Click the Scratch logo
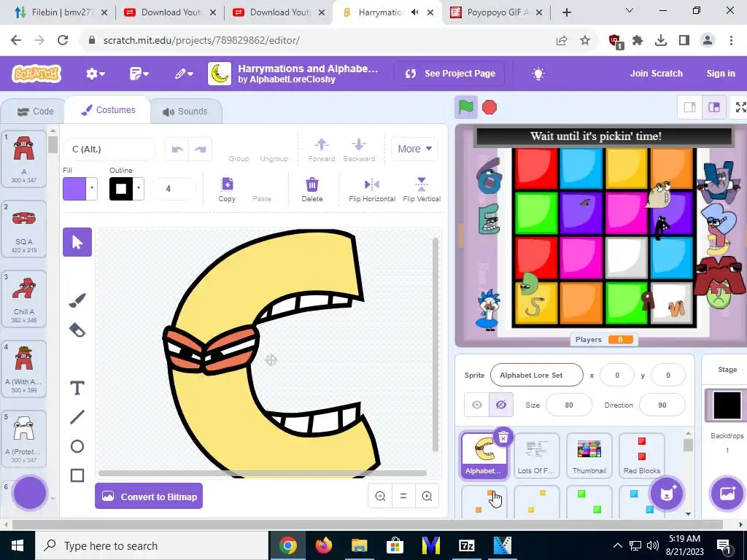 click(x=36, y=74)
